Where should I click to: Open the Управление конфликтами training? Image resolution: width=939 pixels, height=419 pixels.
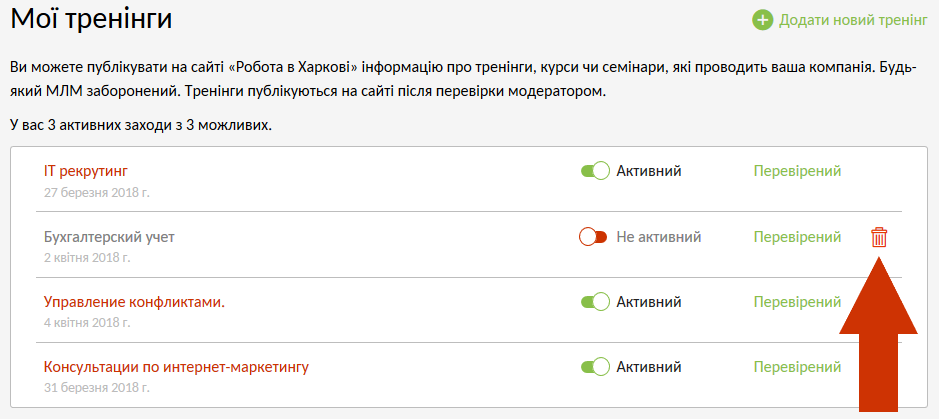[x=134, y=302]
